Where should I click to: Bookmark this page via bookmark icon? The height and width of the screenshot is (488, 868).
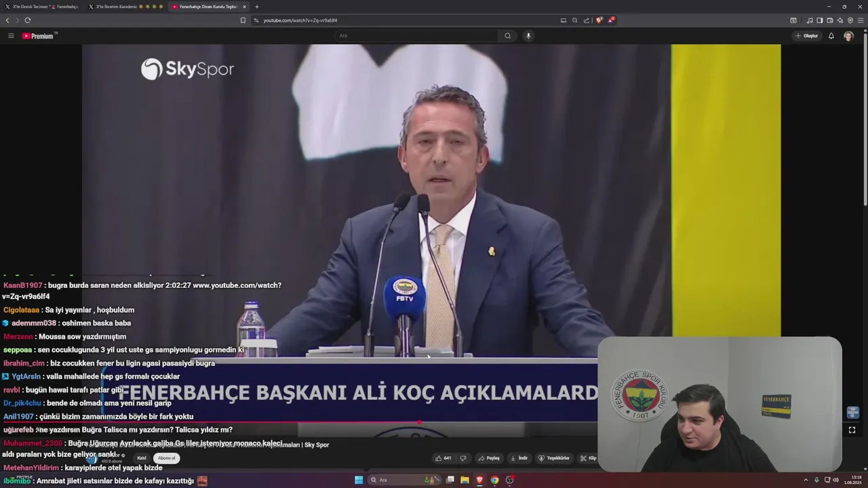pyautogui.click(x=243, y=20)
